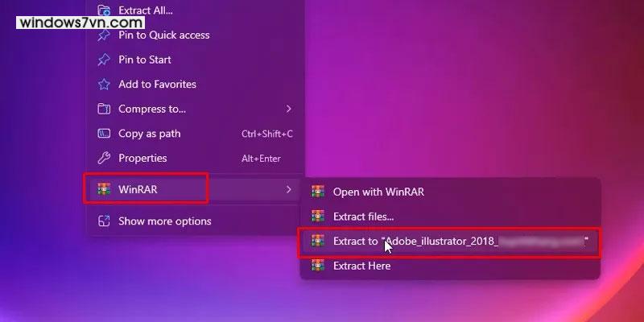Choose Extract files... entry
This screenshot has width=644, height=322.
pyautogui.click(x=451, y=216)
